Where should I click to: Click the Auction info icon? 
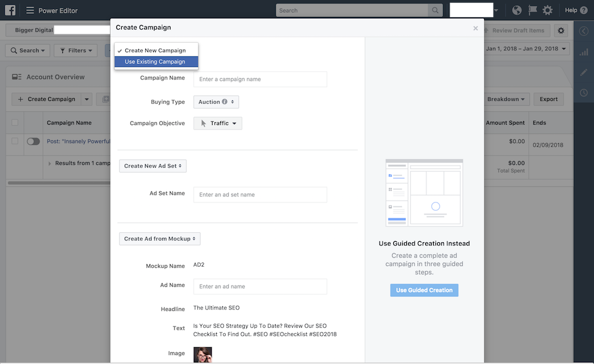pos(225,102)
